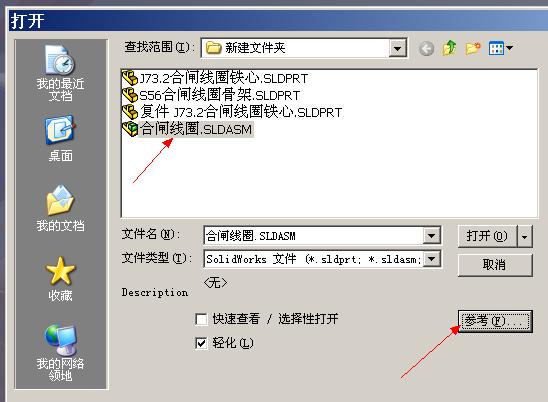Click the 打开 open button
The width and height of the screenshot is (548, 402).
(487, 237)
